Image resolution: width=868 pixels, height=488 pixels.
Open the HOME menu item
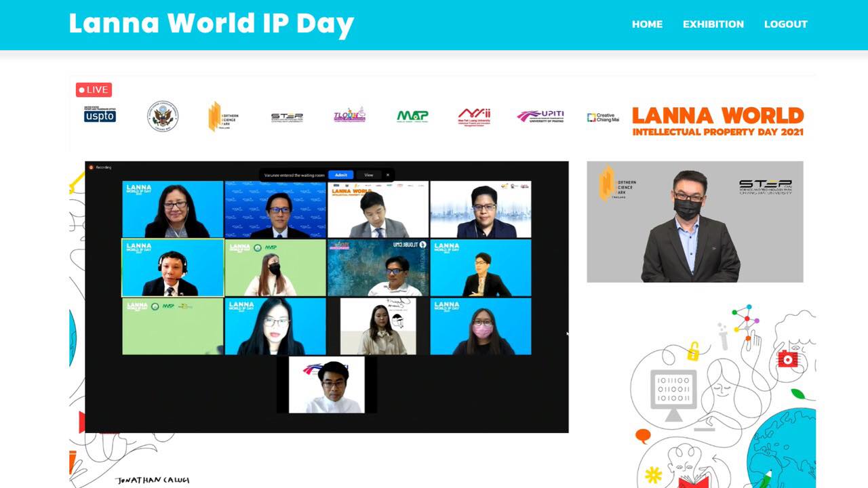point(647,24)
